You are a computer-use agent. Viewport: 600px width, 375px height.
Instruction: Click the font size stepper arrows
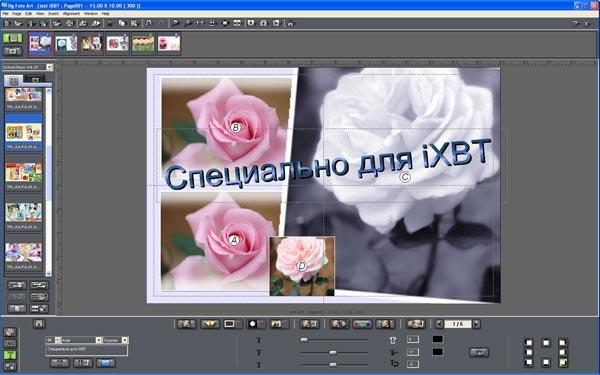coord(58,340)
